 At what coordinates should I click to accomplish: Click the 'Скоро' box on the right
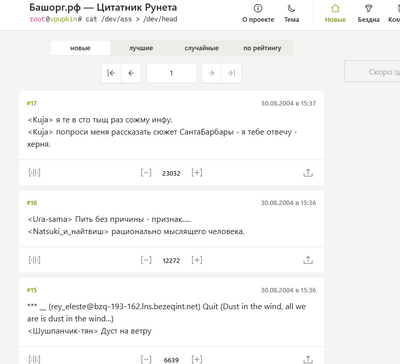pyautogui.click(x=372, y=71)
